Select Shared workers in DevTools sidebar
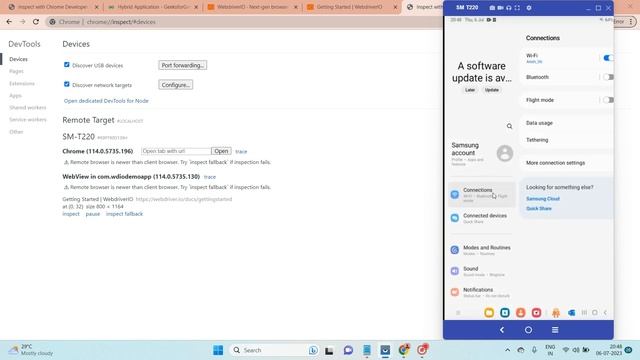Viewport: 640px width, 360px height. (28, 107)
